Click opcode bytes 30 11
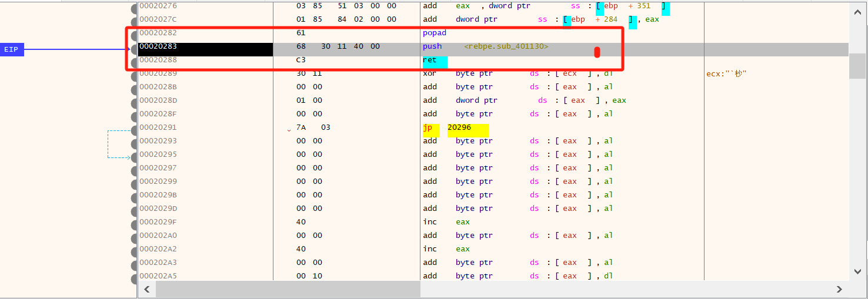Screen dimensions: 868x299 (x=309, y=73)
